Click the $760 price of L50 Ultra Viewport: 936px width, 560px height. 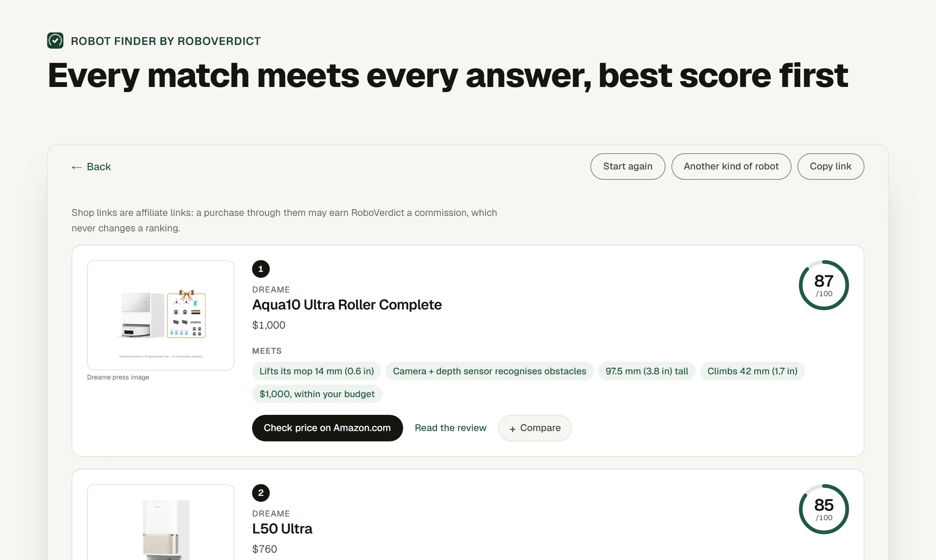pyautogui.click(x=264, y=549)
